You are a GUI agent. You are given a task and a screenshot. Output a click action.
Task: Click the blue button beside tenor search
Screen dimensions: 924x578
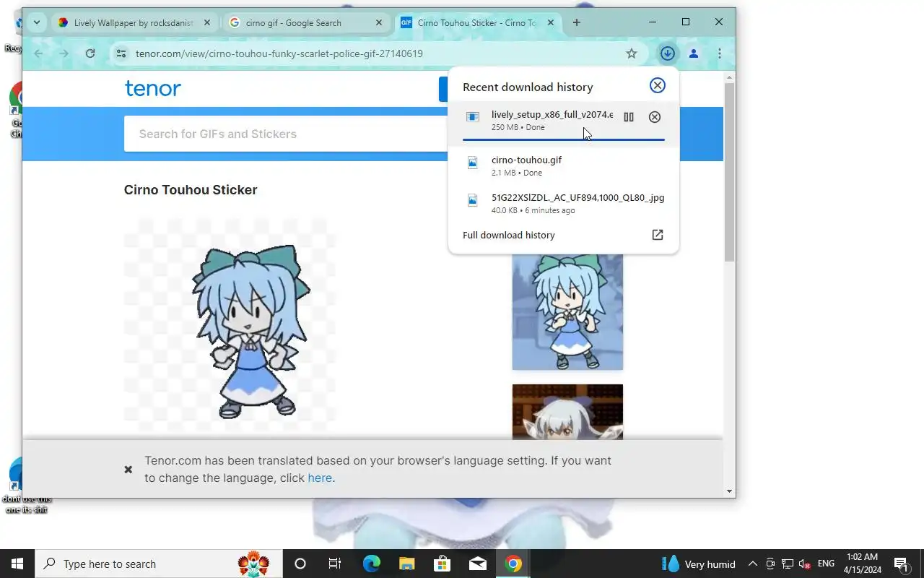[x=443, y=89]
